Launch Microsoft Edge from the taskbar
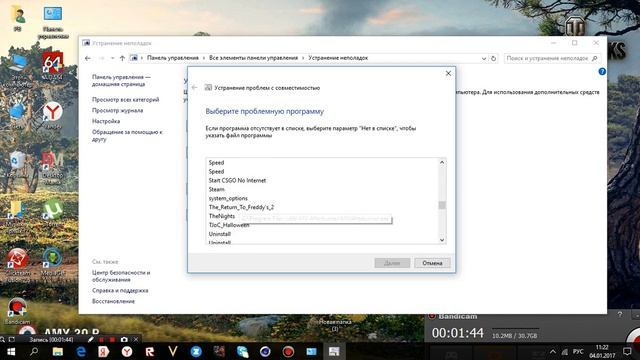The width and height of the screenshot is (640, 360). [81, 351]
